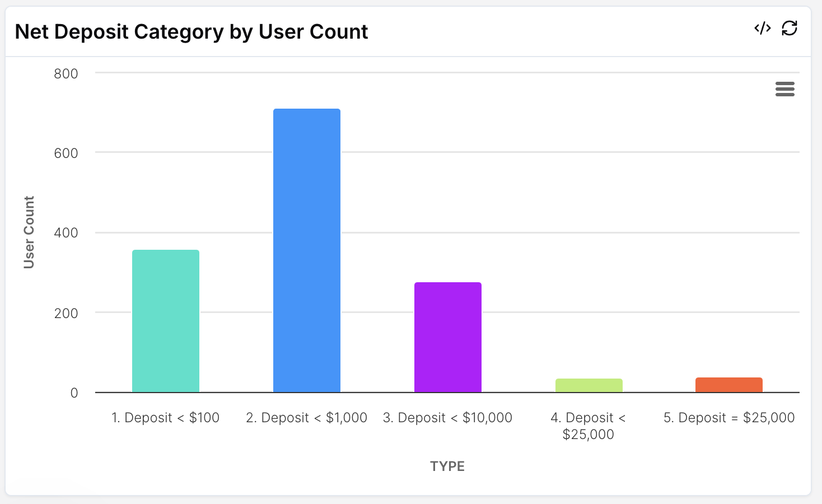This screenshot has width=822, height=504.
Task: Click the chart title 'Net Deposit Category by User Count'
Action: 192,32
